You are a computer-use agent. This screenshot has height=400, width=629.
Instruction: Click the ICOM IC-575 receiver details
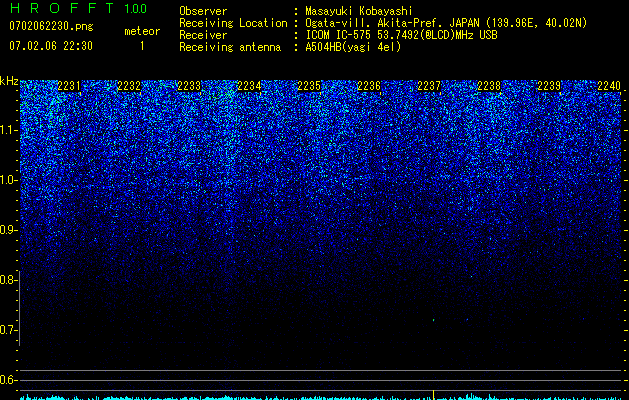click(402, 35)
